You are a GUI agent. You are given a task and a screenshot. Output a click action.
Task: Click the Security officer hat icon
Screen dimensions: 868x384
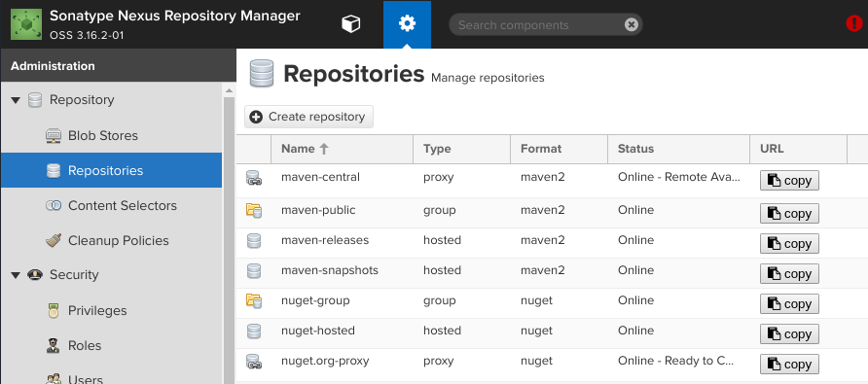pyautogui.click(x=35, y=275)
